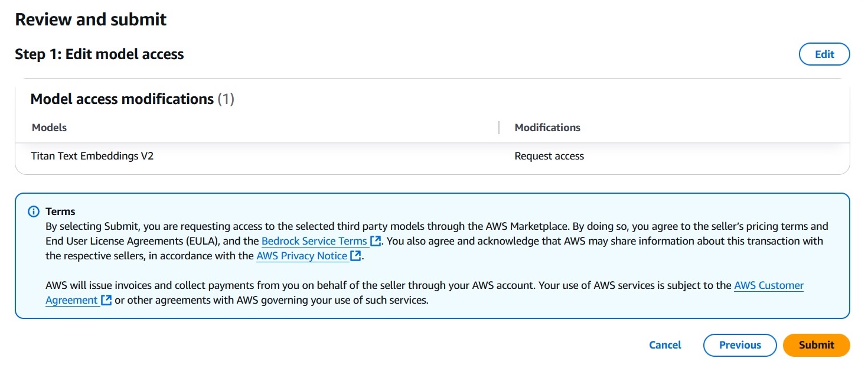Click the Step 1: Edit model access heading
This screenshot has height=371, width=868.
click(x=100, y=54)
